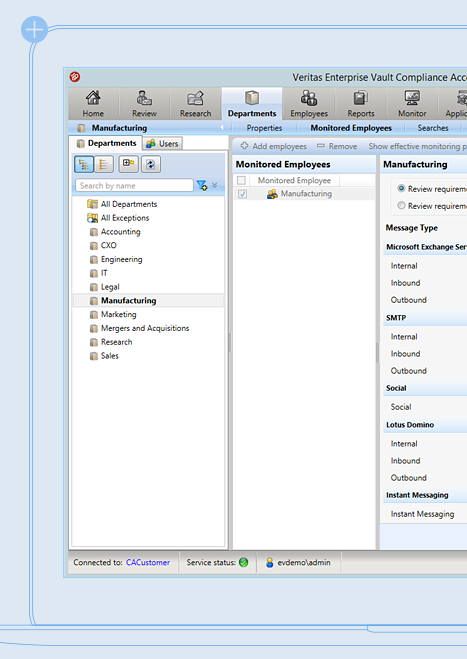Select the first Review requirement radio button

tap(401, 189)
